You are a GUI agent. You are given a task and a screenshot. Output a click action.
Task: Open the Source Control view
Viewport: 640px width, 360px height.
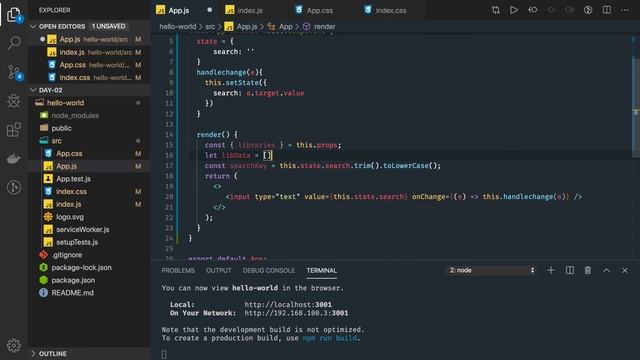click(14, 72)
